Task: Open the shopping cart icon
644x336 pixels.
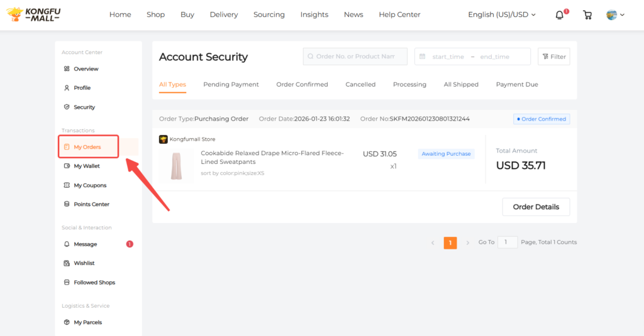Action: point(587,14)
